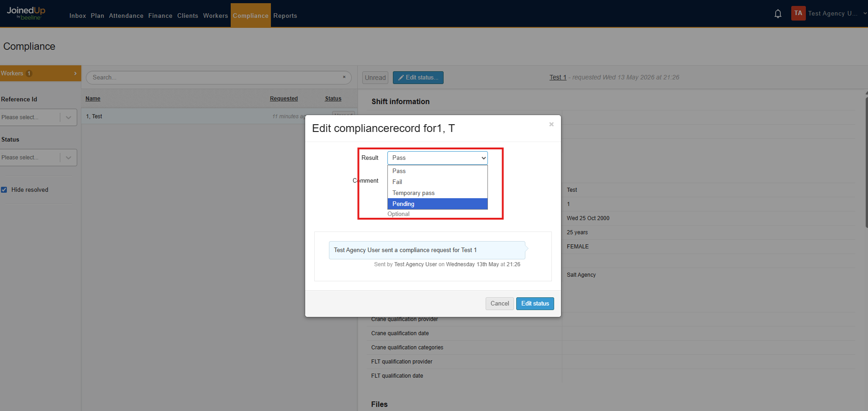Click the 25 years value
Viewport: 868px width, 411px height.
[x=577, y=232]
